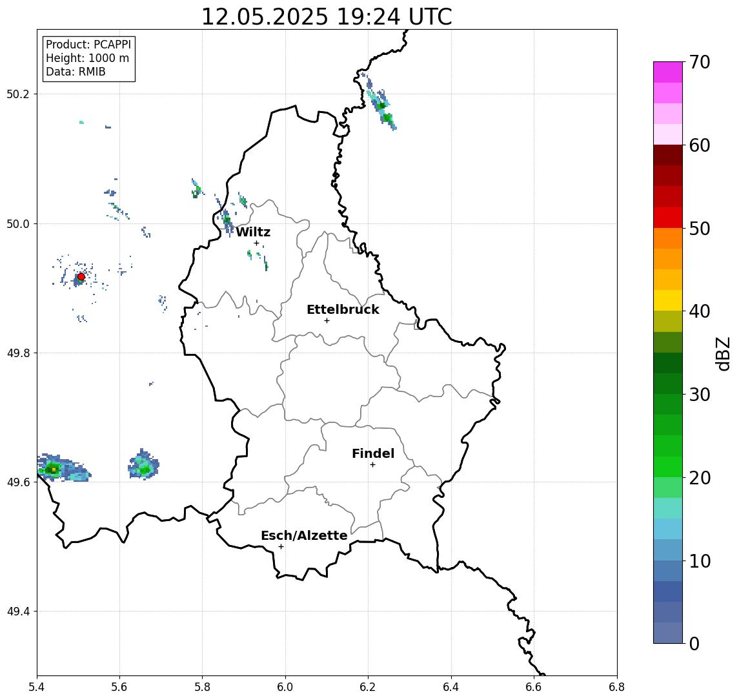Screen dimensions: 739x700
Task: Click the dBZ colorbar axis label
Action: pos(723,353)
